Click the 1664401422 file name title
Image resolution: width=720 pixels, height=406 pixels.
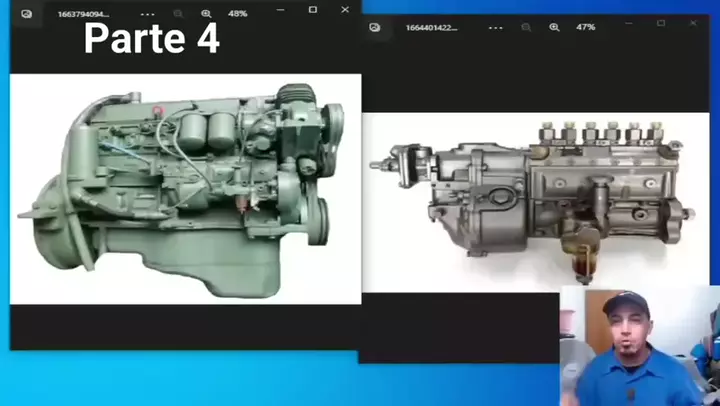432,27
